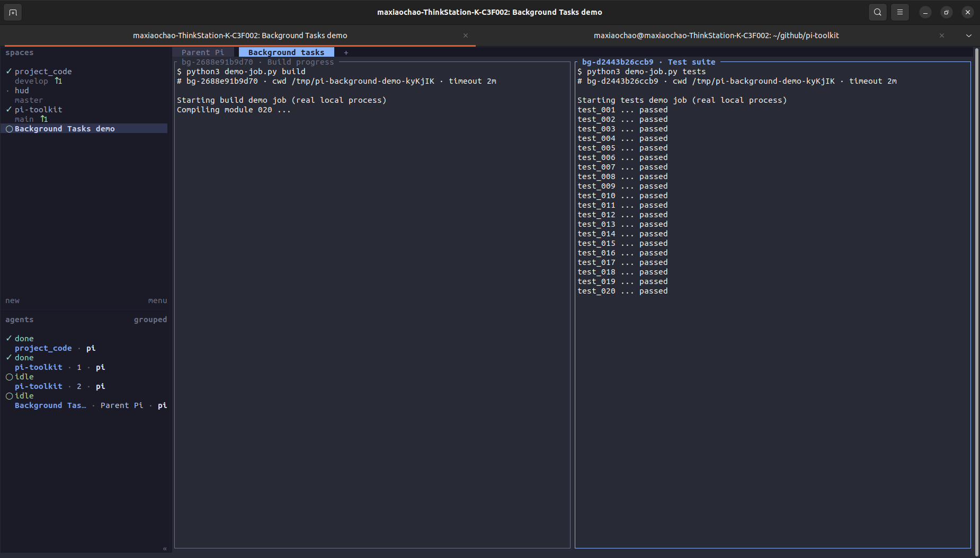Image resolution: width=980 pixels, height=558 pixels.
Task: Collapse the sidebar with double chevron
Action: 165,548
